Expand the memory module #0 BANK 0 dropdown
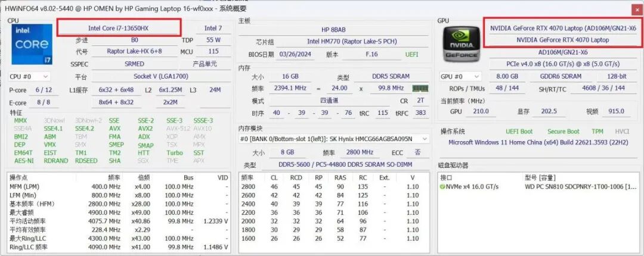Screen dimensions: 644x256 coord(334,139)
